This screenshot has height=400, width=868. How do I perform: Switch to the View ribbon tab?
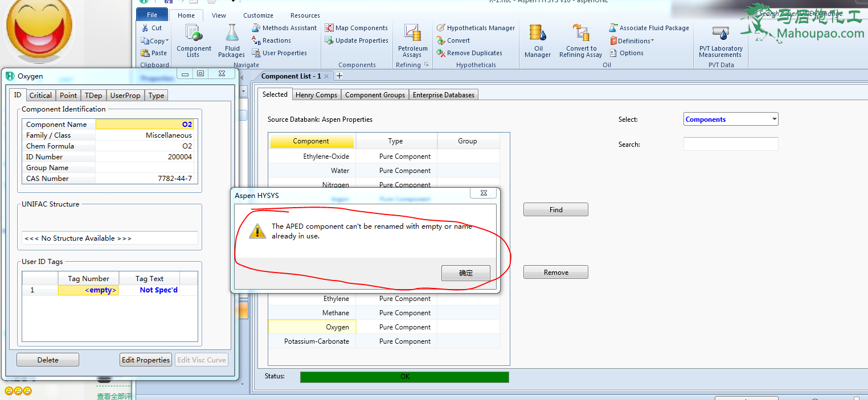pyautogui.click(x=219, y=15)
